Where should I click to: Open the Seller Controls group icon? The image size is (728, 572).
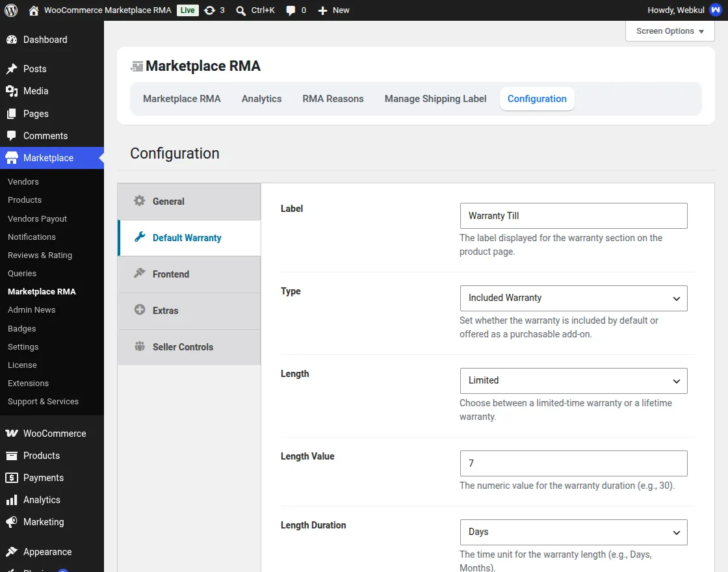tap(140, 346)
